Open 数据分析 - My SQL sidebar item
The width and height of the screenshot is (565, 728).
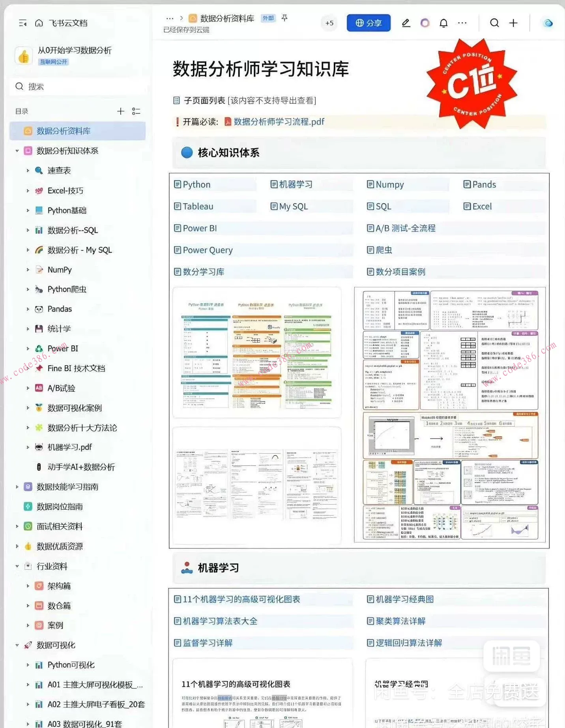80,250
